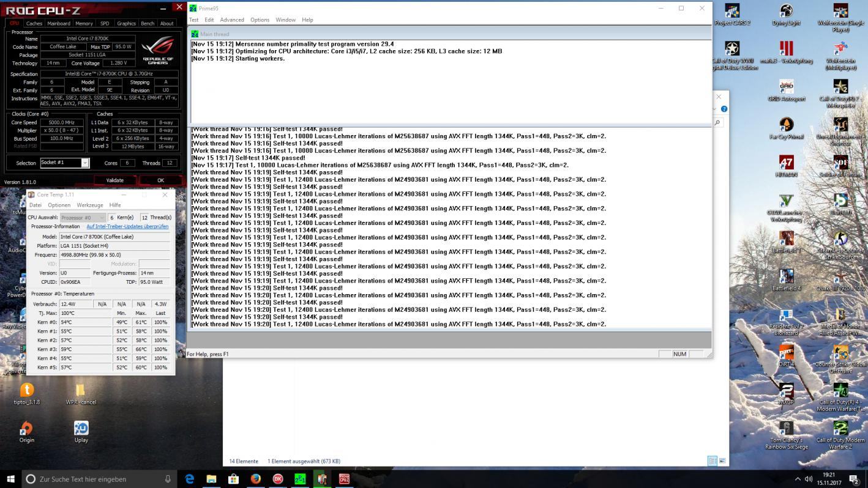The width and height of the screenshot is (868, 488).
Task: Open Firefox from the taskbar
Action: [256, 479]
